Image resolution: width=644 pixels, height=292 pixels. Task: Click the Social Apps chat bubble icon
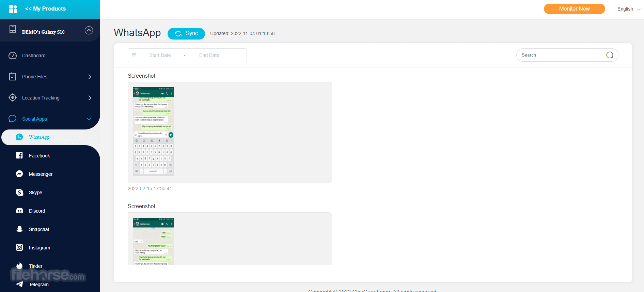tap(13, 119)
